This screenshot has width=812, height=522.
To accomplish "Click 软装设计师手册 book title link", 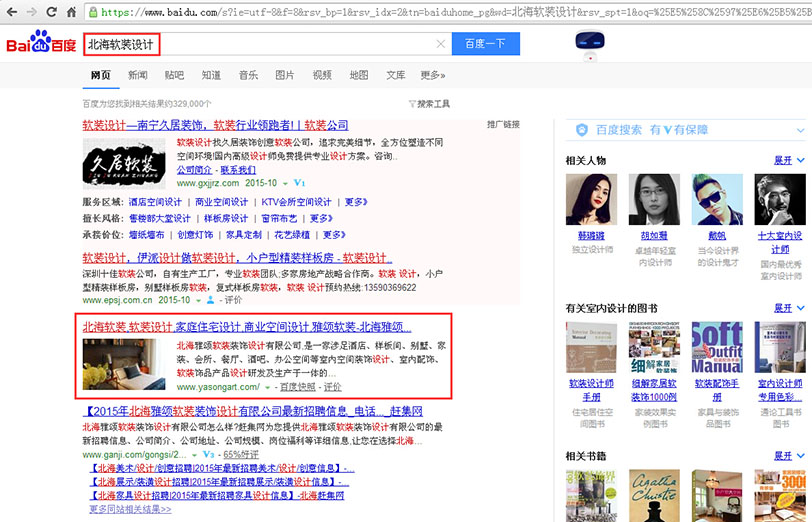I will pyautogui.click(x=591, y=390).
